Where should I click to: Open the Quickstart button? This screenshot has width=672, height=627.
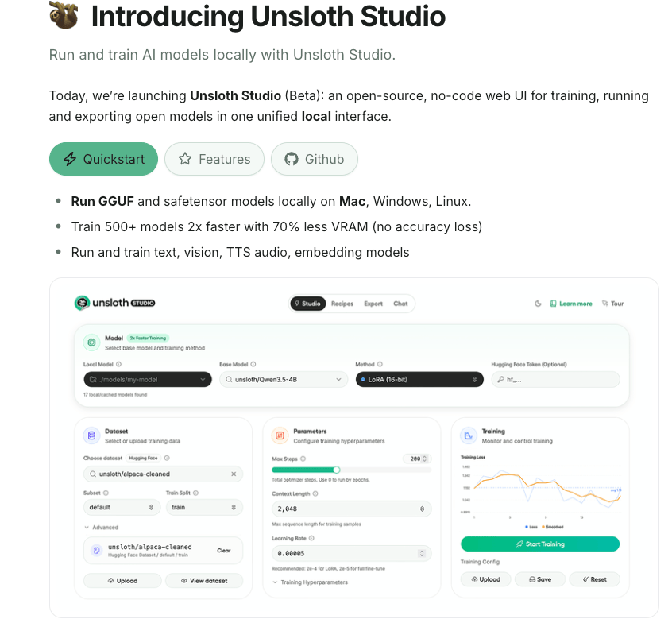tap(104, 159)
